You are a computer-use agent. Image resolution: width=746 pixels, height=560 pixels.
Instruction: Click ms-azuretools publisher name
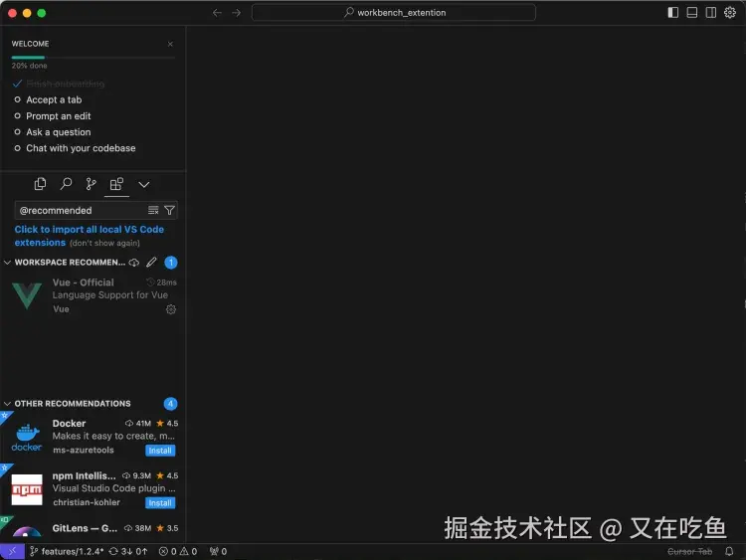84,451
